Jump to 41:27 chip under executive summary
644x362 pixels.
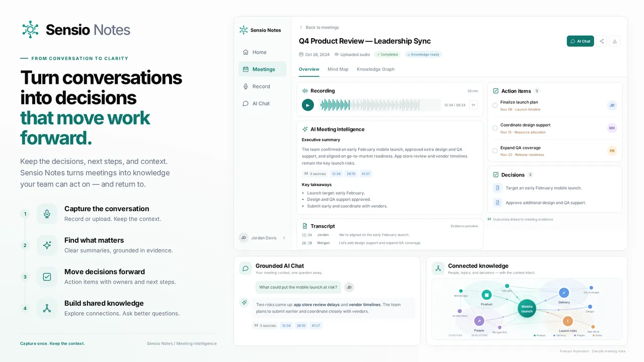pyautogui.click(x=366, y=174)
